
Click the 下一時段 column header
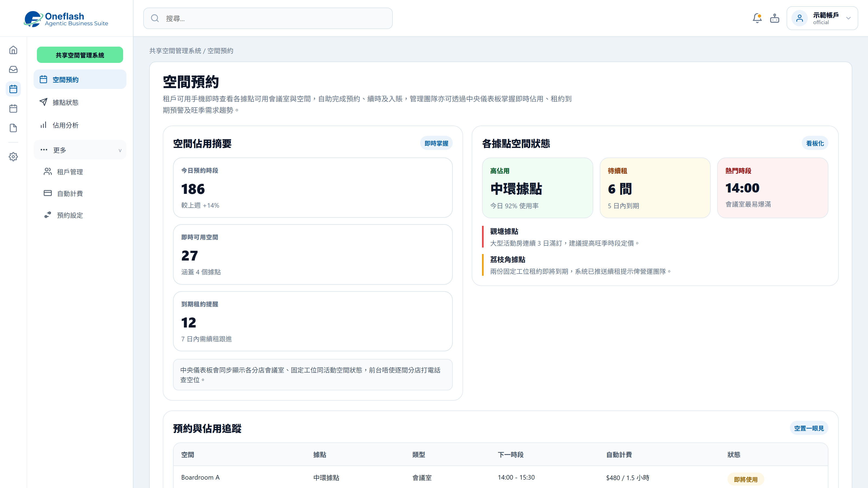point(511,455)
